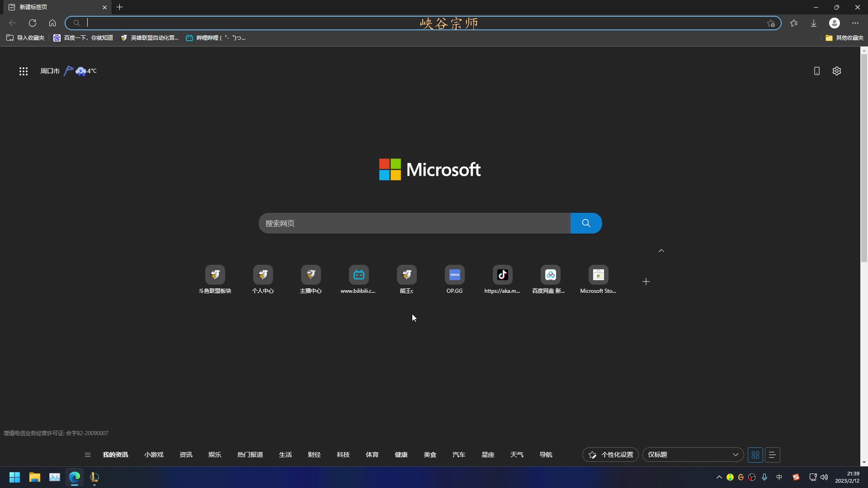Image resolution: width=868 pixels, height=488 pixels.
Task: Switch feed to grid view layout
Action: coord(755,455)
